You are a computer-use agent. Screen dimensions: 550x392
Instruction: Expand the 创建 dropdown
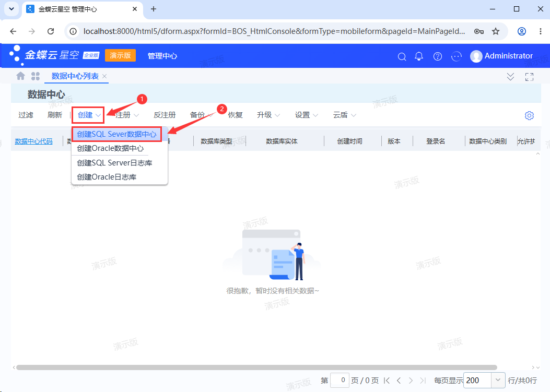pos(88,115)
